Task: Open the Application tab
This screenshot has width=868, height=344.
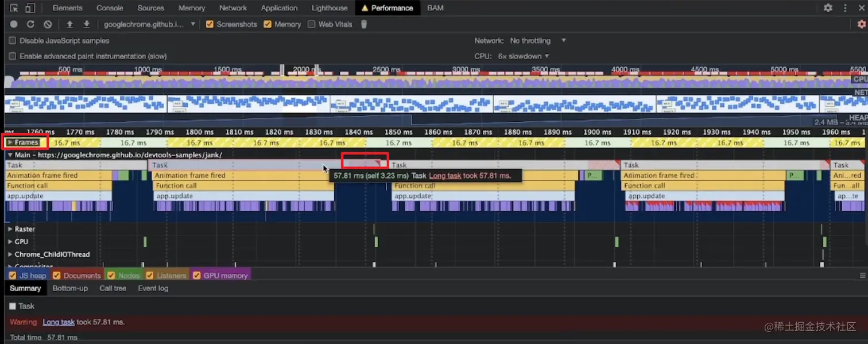Action: (x=279, y=8)
